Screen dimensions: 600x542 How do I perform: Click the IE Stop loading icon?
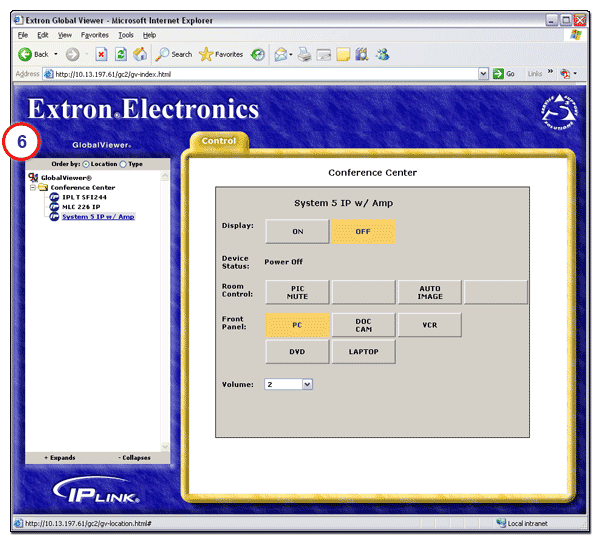tap(102, 54)
